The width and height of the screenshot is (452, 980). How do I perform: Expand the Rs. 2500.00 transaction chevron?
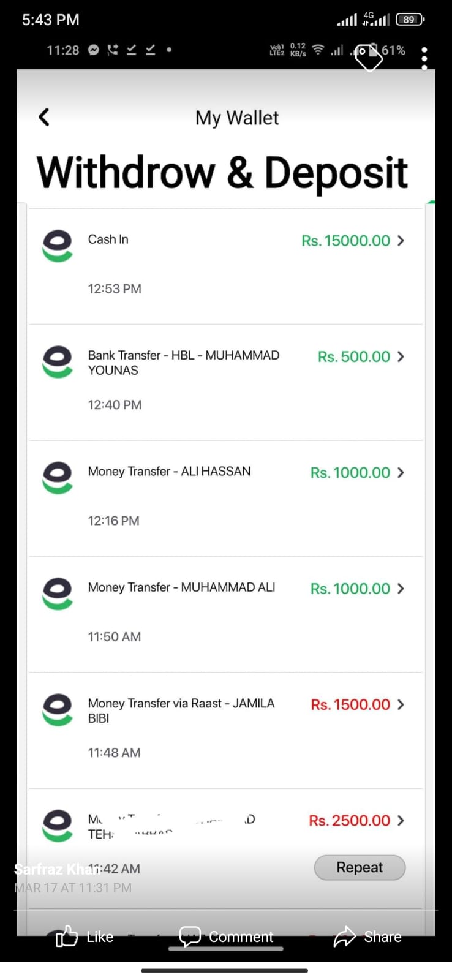401,820
